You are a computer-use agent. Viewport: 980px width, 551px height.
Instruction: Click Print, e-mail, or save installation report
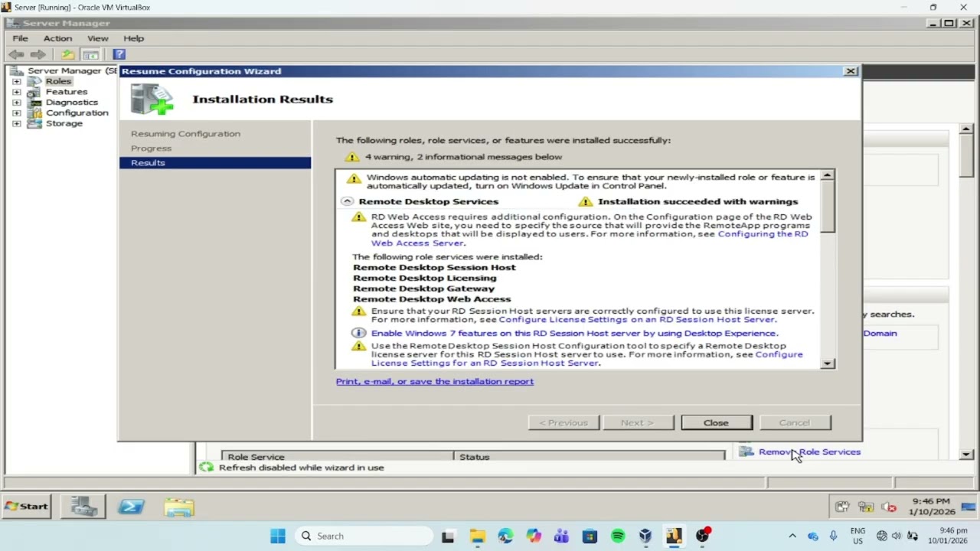(435, 381)
